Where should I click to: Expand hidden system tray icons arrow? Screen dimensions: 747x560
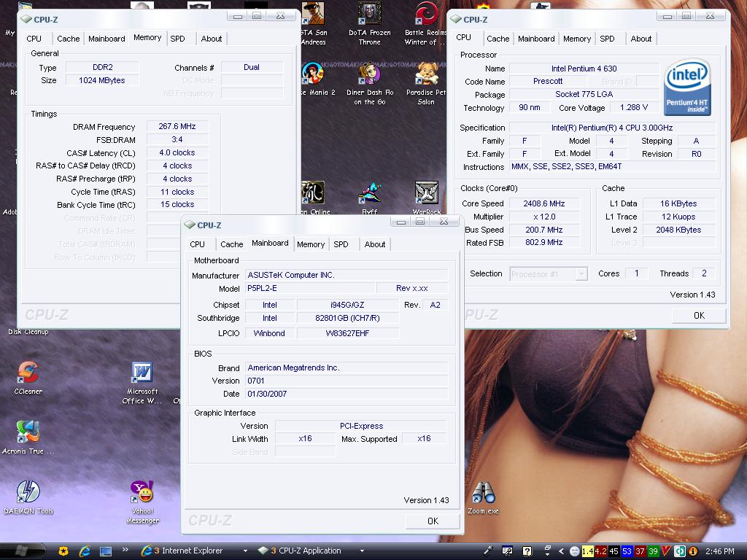(561, 551)
